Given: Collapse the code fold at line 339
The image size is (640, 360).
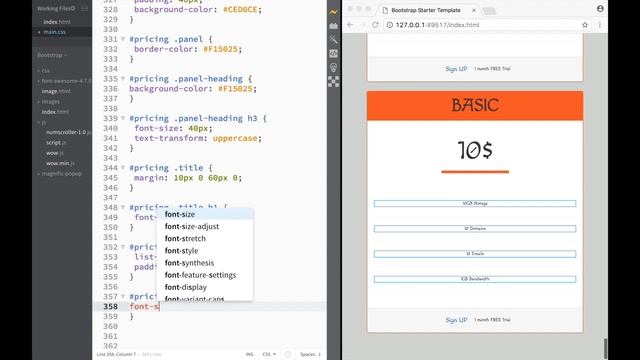Looking at the screenshot, I should point(123,118).
